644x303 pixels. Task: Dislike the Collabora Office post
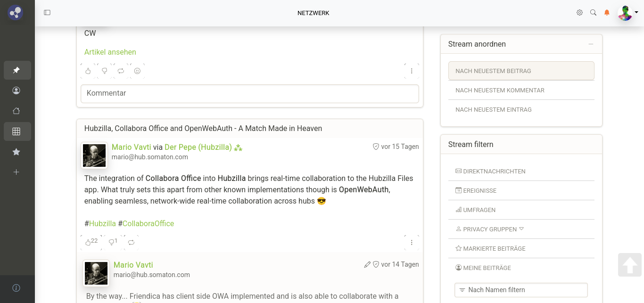(112, 242)
